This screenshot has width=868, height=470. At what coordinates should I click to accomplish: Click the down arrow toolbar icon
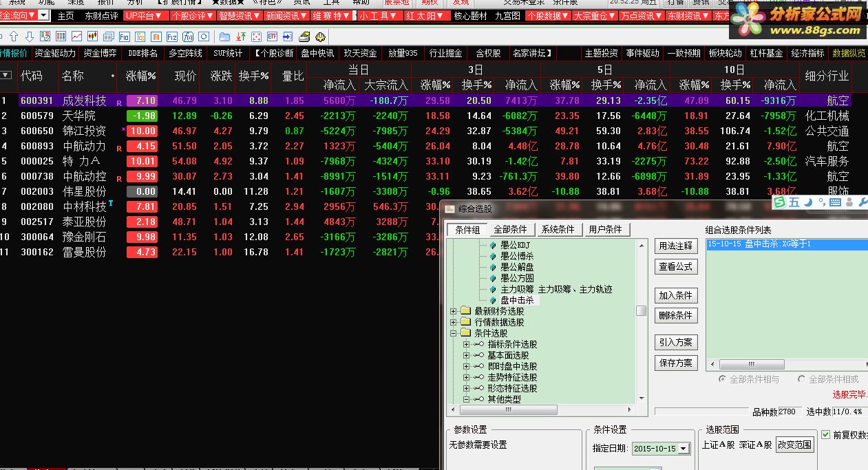point(30,36)
